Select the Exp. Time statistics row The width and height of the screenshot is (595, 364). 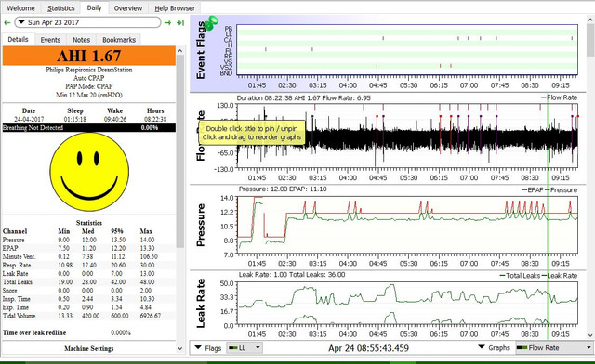(89, 307)
